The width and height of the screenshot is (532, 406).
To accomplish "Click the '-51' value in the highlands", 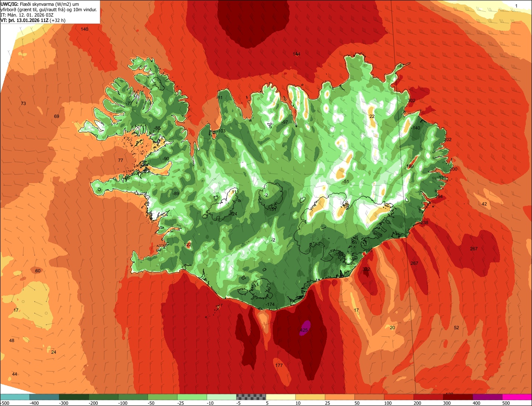I will point(345,182).
